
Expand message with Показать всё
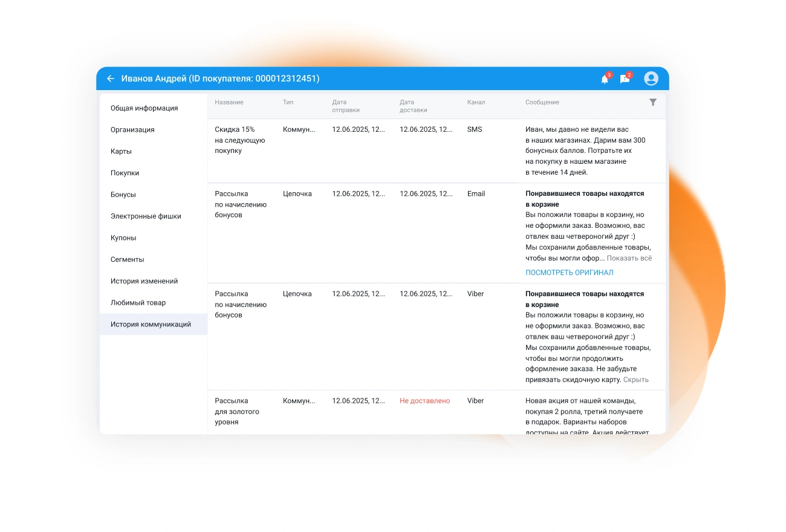(x=629, y=258)
